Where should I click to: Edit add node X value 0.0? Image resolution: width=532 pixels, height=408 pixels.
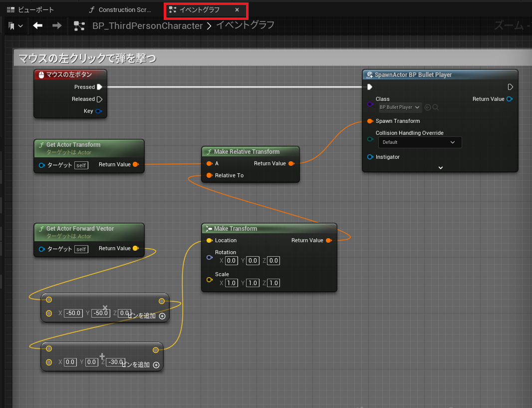[x=70, y=362]
